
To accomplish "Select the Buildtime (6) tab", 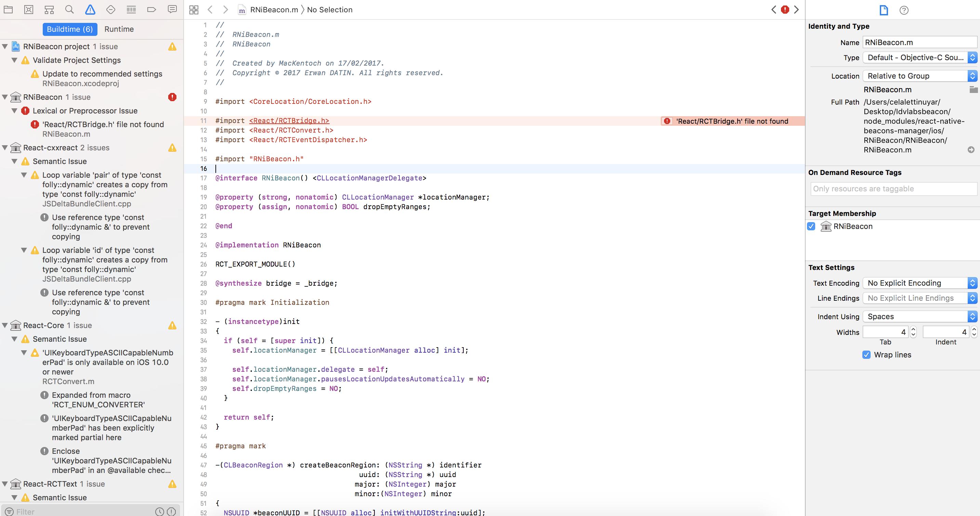I will pos(70,29).
